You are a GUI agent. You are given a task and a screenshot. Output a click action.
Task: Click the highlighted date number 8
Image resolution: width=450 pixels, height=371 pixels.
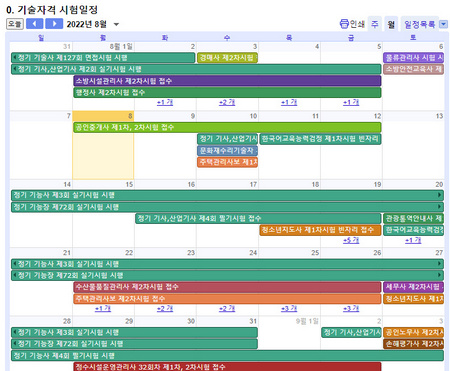point(130,116)
